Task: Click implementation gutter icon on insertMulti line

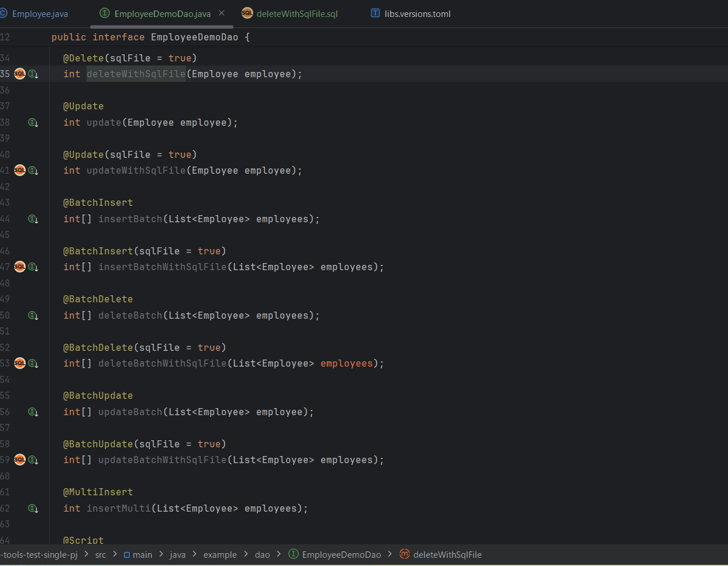Action: (x=33, y=508)
